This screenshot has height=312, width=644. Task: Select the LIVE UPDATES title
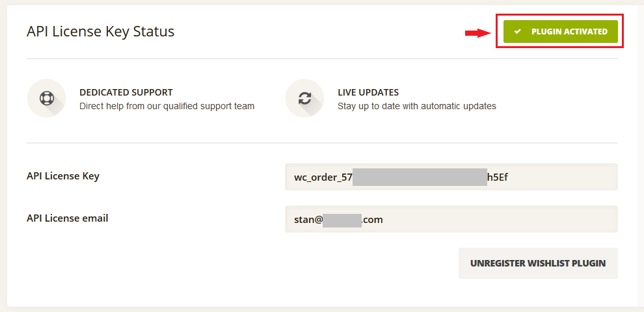pos(368,92)
